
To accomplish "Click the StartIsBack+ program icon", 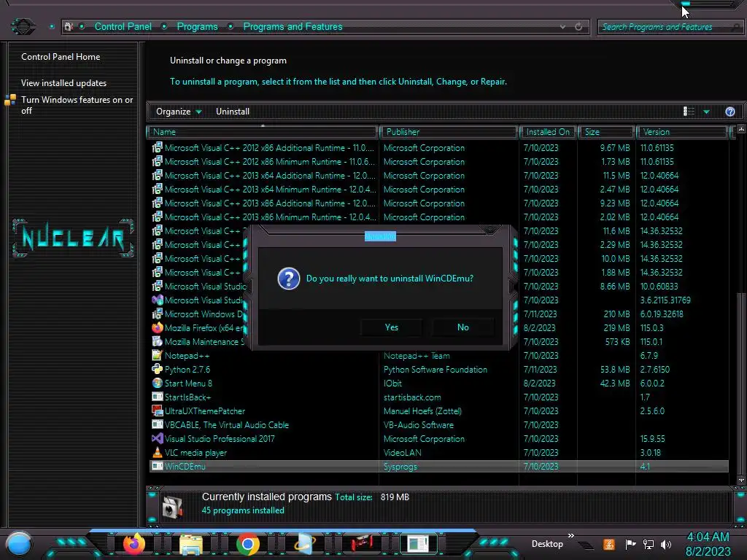I will click(158, 397).
